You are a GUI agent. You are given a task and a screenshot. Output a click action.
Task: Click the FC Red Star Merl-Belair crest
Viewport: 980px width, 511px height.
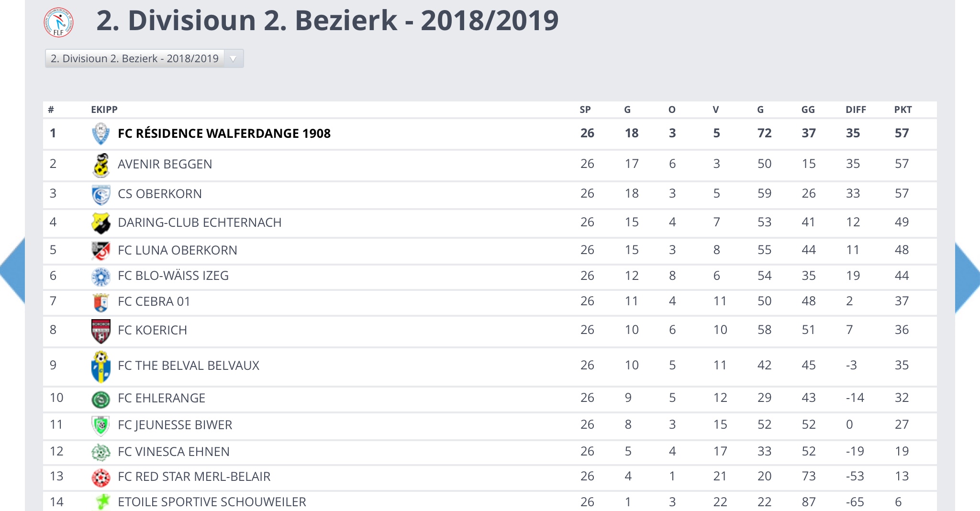point(101,476)
